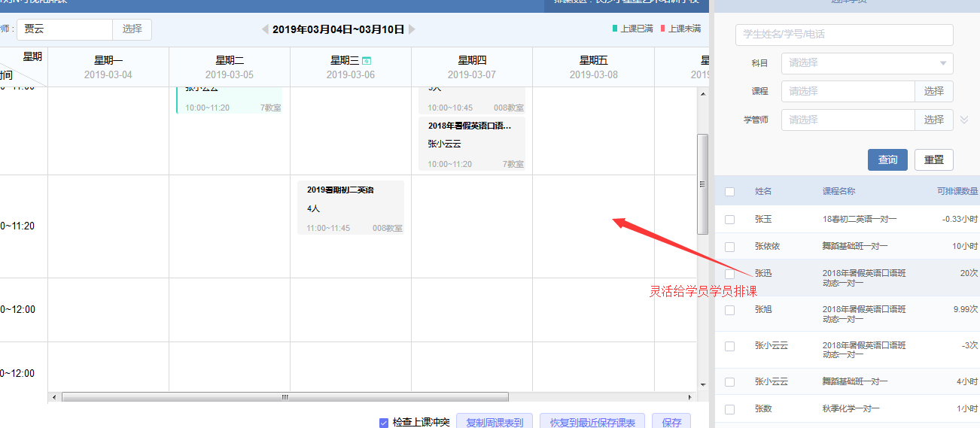The width and height of the screenshot is (980, 428).
Task: Go to previous week arrow
Action: click(265, 29)
